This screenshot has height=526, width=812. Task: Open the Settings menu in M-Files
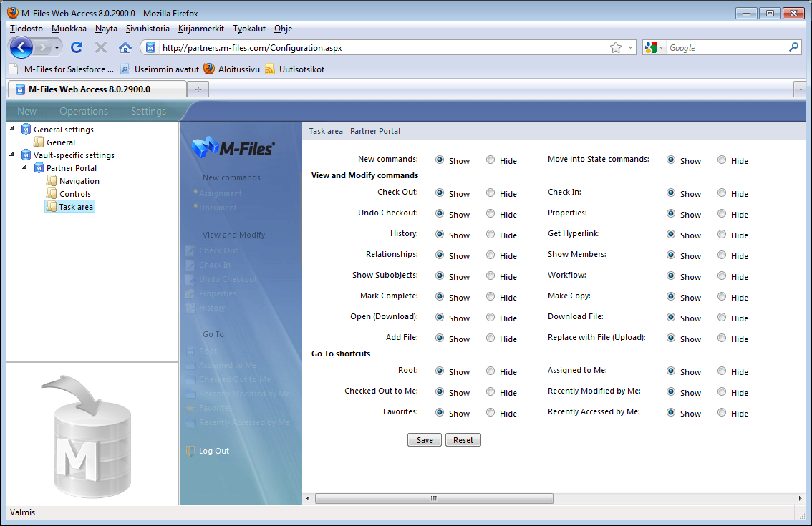pos(149,111)
